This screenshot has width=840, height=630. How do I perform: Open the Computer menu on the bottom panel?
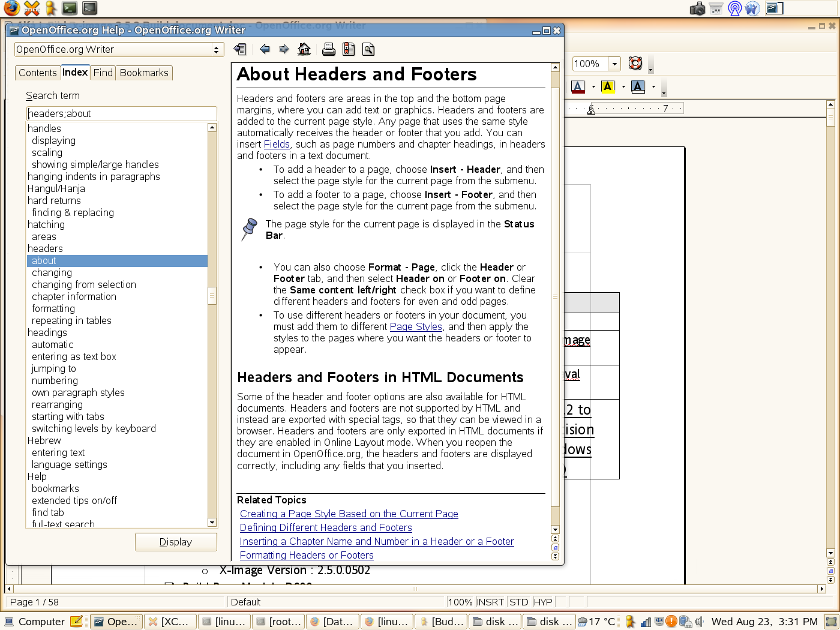35,622
